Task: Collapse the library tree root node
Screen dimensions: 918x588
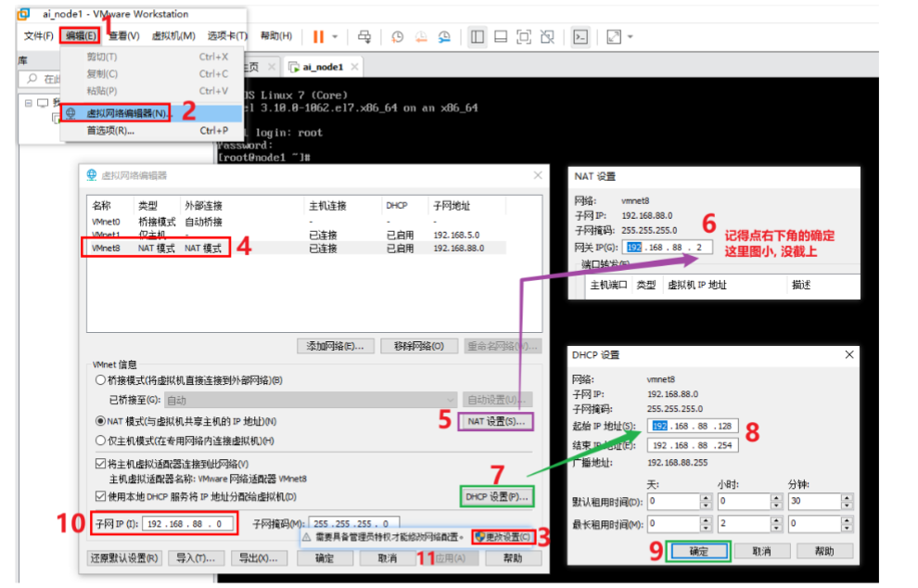Action: (x=28, y=103)
